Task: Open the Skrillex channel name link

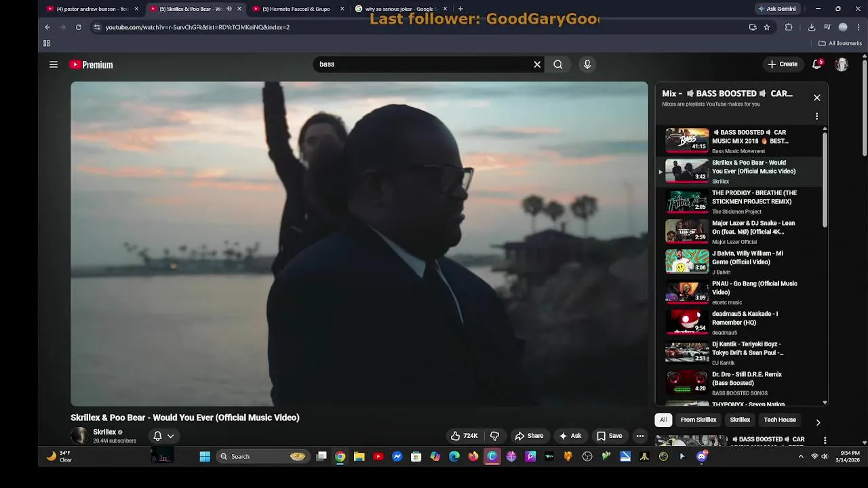Action: 104,432
